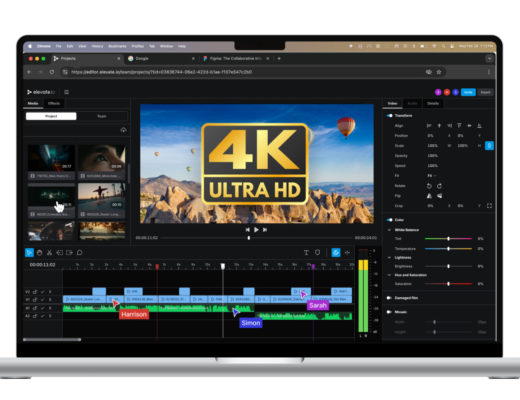Select the Hand pan tool
Screen dimensions: 520x400
(x=40, y=253)
